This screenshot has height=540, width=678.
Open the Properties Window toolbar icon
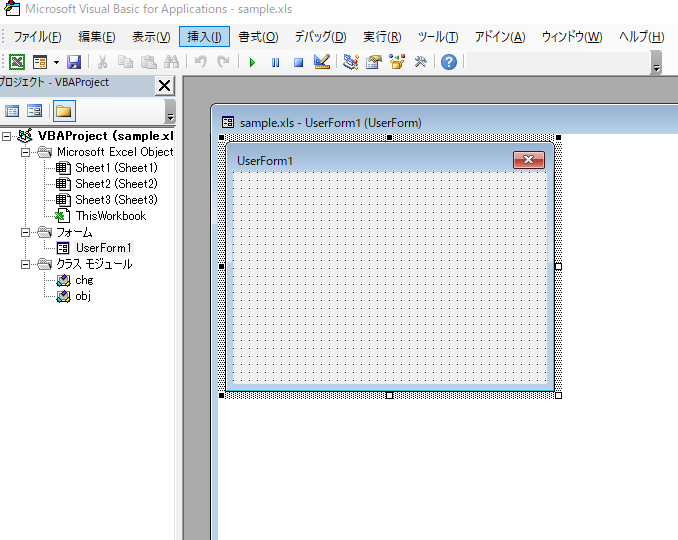coord(374,62)
